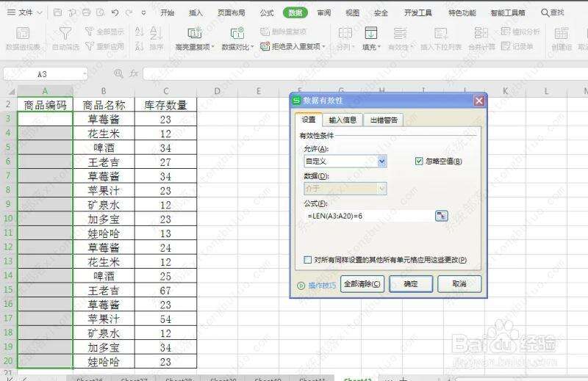Click 插入下拉列表 in the ribbon
588x381 pixels.
(x=441, y=39)
